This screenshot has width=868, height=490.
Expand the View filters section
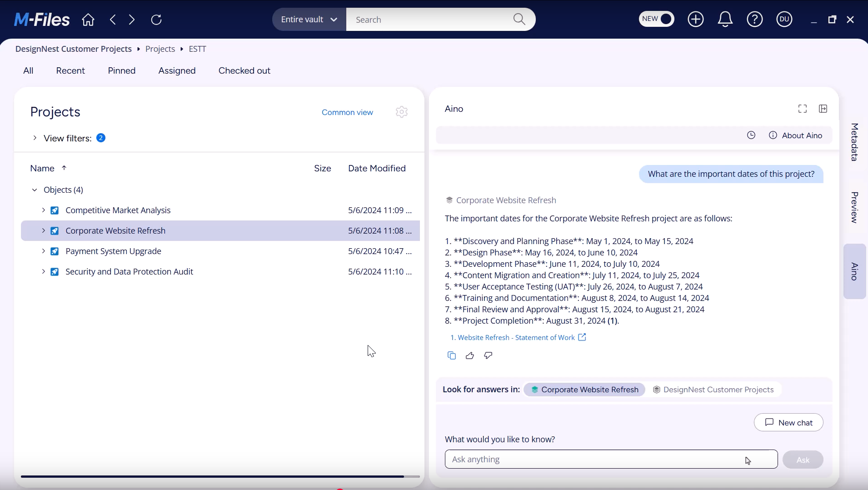[35, 138]
